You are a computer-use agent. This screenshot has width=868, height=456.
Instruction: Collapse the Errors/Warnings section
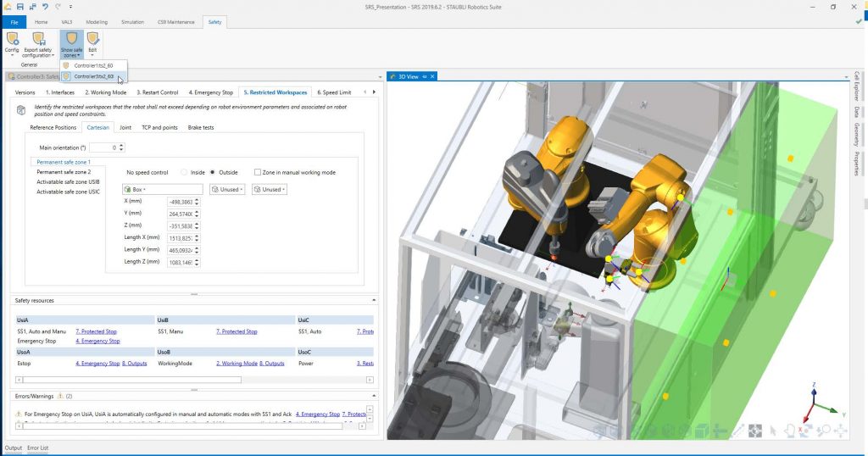click(x=374, y=396)
